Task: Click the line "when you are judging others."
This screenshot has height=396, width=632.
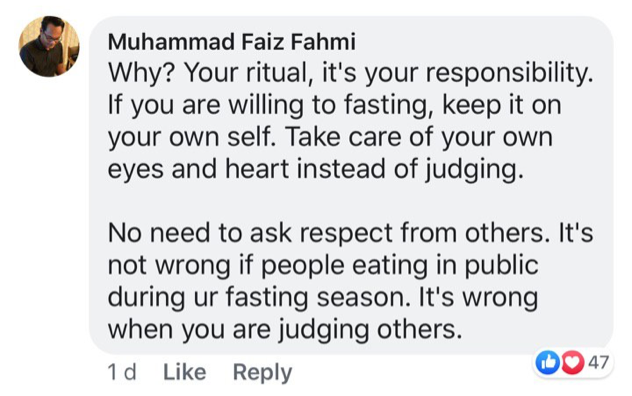Action: point(285,329)
